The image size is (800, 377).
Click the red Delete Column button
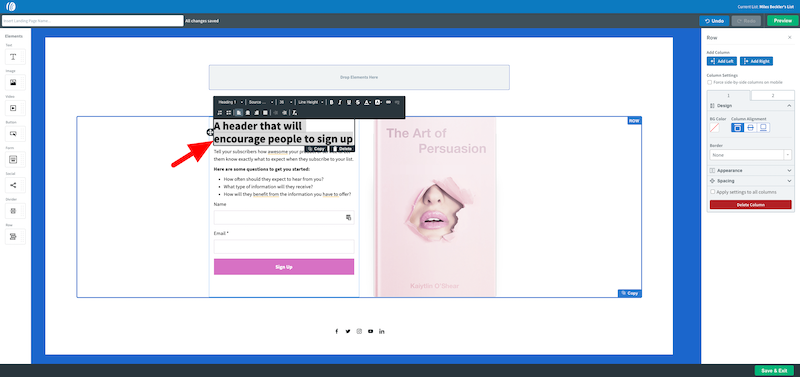(750, 205)
